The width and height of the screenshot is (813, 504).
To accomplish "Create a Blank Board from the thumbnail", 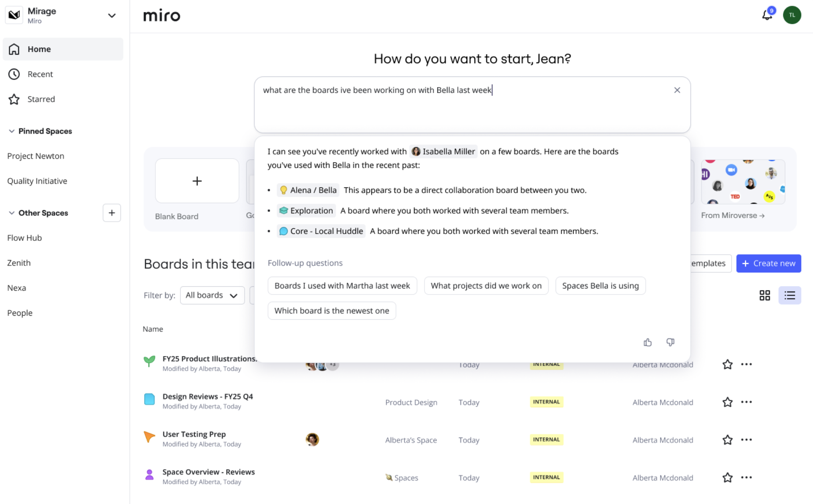I will [x=197, y=181].
